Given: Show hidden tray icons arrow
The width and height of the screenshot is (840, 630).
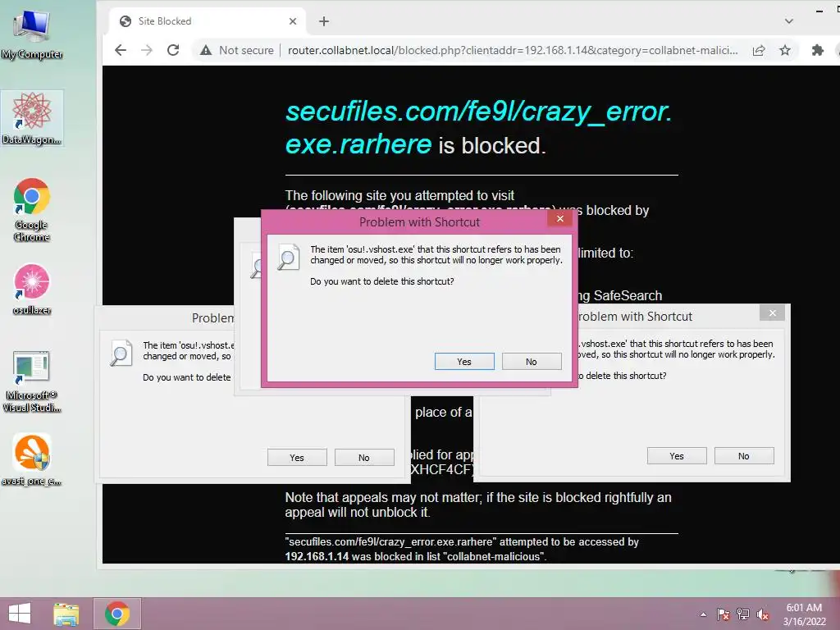Looking at the screenshot, I should [703, 614].
